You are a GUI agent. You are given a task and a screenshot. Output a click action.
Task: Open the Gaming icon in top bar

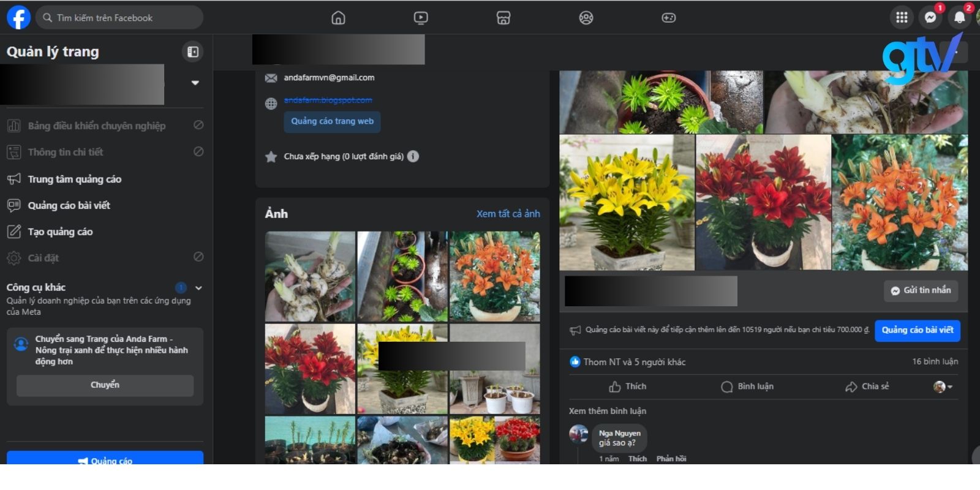coord(668,18)
